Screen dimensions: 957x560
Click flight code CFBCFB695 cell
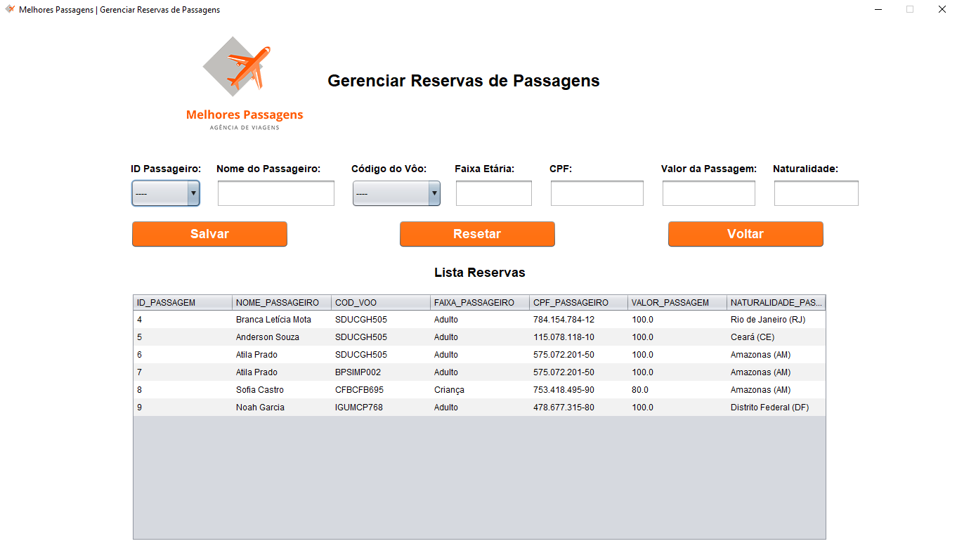(x=381, y=390)
